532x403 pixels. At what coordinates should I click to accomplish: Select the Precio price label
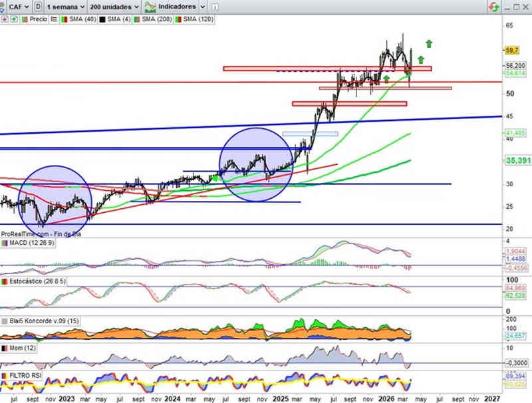(x=38, y=19)
